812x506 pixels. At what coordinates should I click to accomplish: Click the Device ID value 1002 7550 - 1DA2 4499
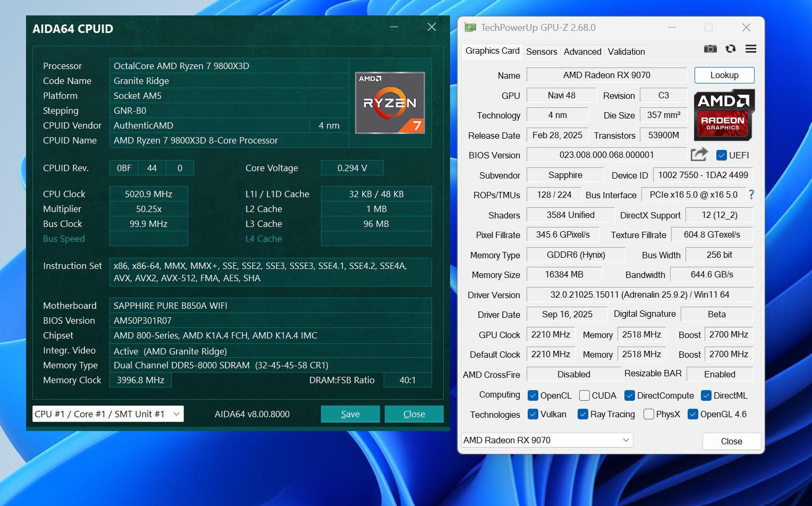(703, 175)
